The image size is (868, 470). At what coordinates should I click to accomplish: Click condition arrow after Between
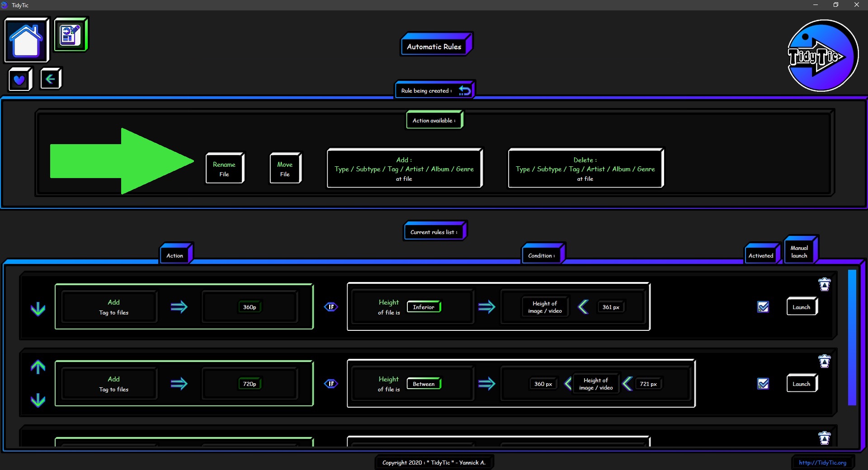click(x=486, y=384)
